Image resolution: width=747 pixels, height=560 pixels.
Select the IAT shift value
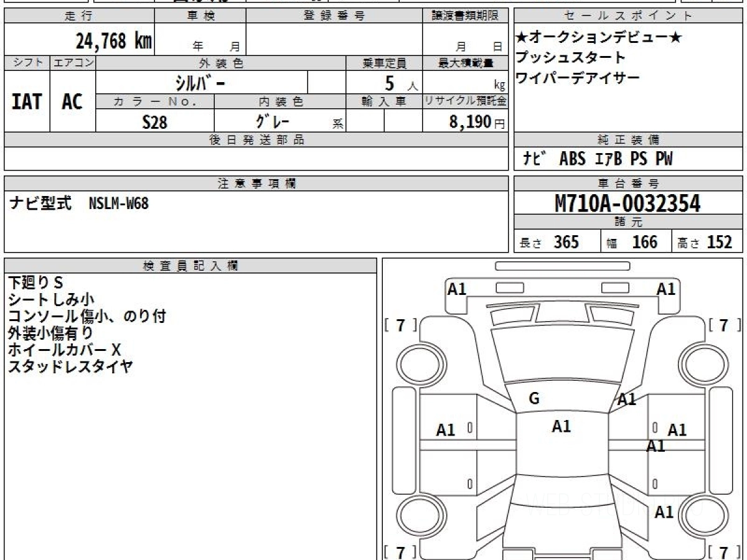pyautogui.click(x=27, y=101)
